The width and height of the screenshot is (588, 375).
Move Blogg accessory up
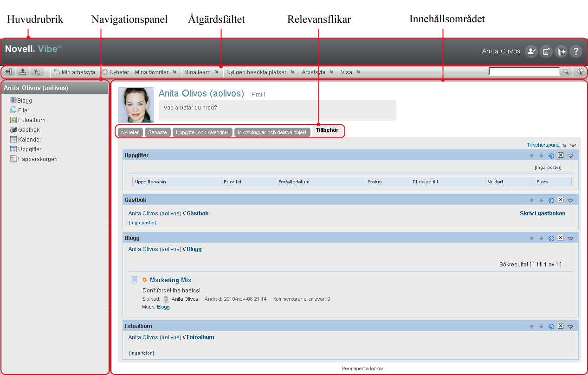532,238
